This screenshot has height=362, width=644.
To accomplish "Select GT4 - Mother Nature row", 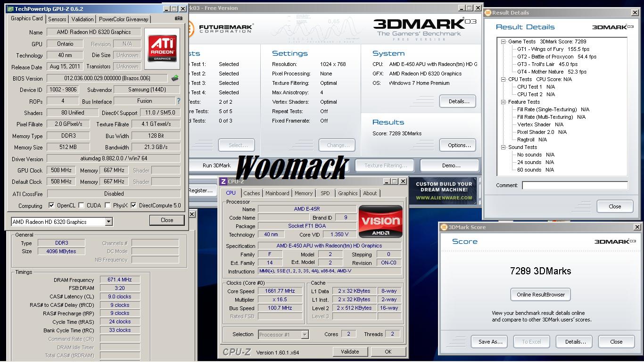I will tap(552, 72).
